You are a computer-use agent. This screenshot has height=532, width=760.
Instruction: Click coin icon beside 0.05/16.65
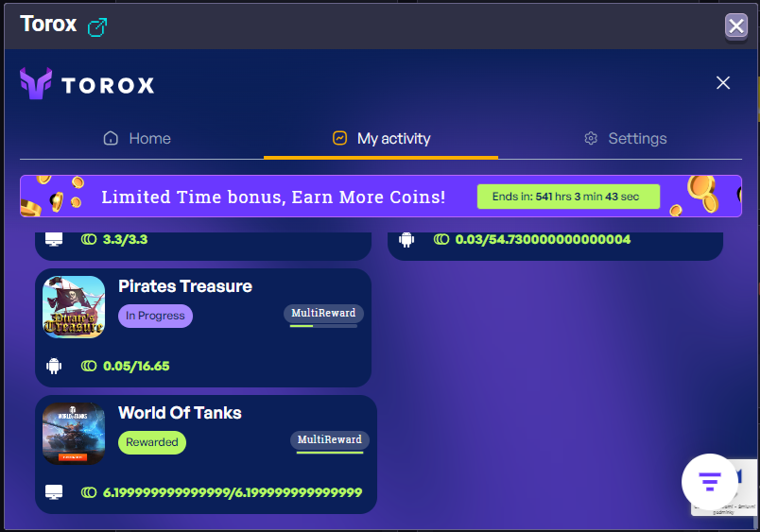pos(89,366)
